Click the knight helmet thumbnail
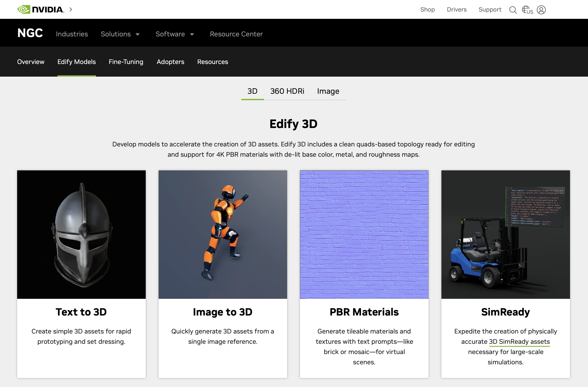The image size is (588, 387). [x=81, y=234]
